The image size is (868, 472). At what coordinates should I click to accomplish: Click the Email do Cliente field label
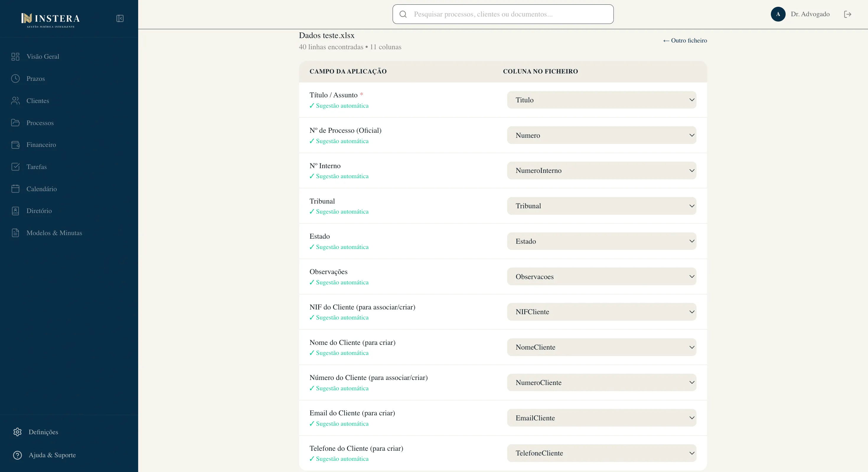tap(353, 413)
